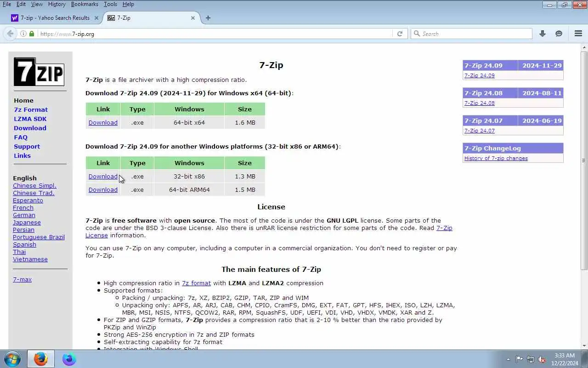Switch language to Chinese Trad.
The height and width of the screenshot is (368, 588).
pyautogui.click(x=34, y=193)
